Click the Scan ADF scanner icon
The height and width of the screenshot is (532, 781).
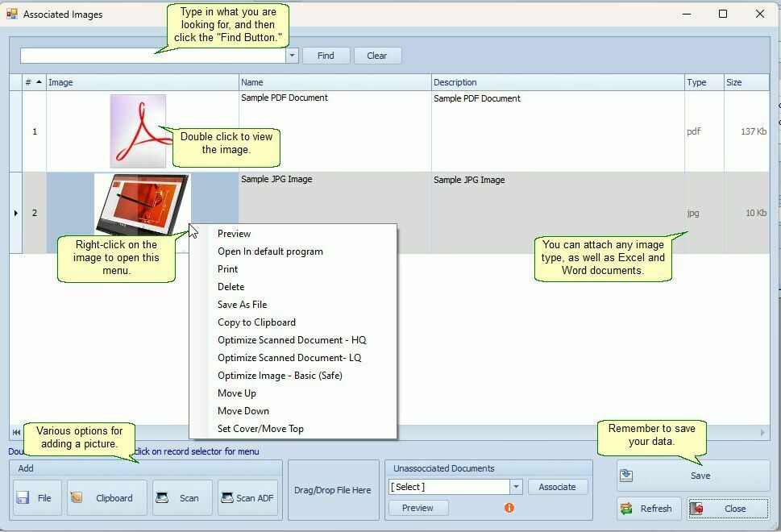tap(226, 498)
